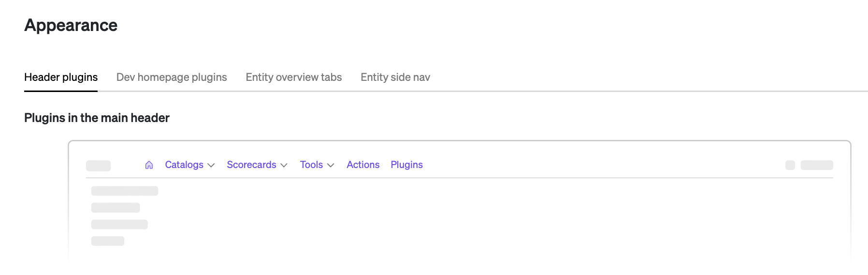Switch to the Header plugins tab
Viewport: 868px width, 275px height.
point(61,77)
